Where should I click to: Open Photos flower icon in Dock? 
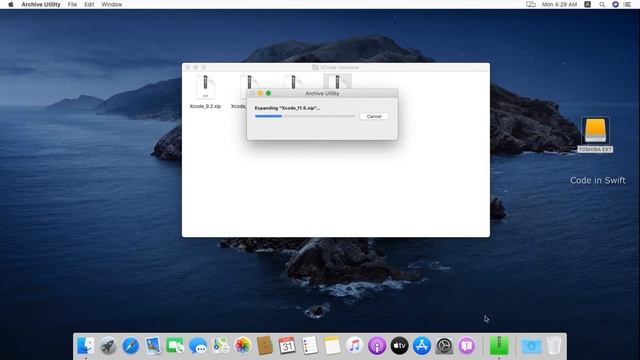242,346
